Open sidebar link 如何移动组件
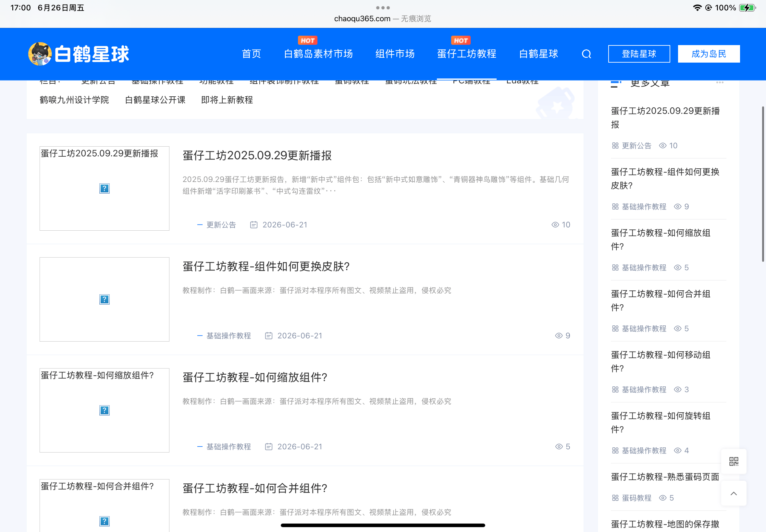 click(x=660, y=362)
